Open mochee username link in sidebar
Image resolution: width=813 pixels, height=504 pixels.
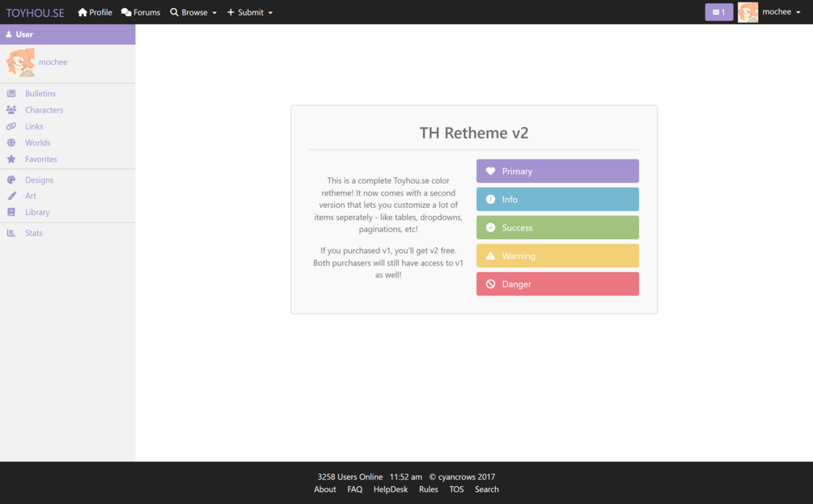[x=53, y=62]
